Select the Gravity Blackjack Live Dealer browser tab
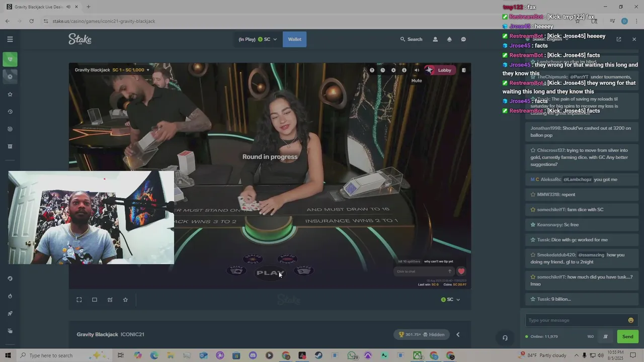644x362 pixels. [42, 7]
